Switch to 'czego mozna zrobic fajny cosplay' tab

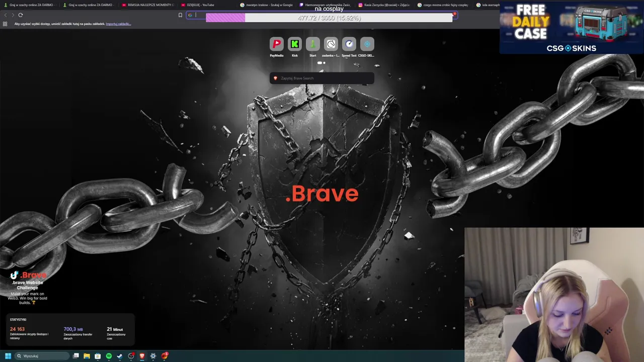443,5
